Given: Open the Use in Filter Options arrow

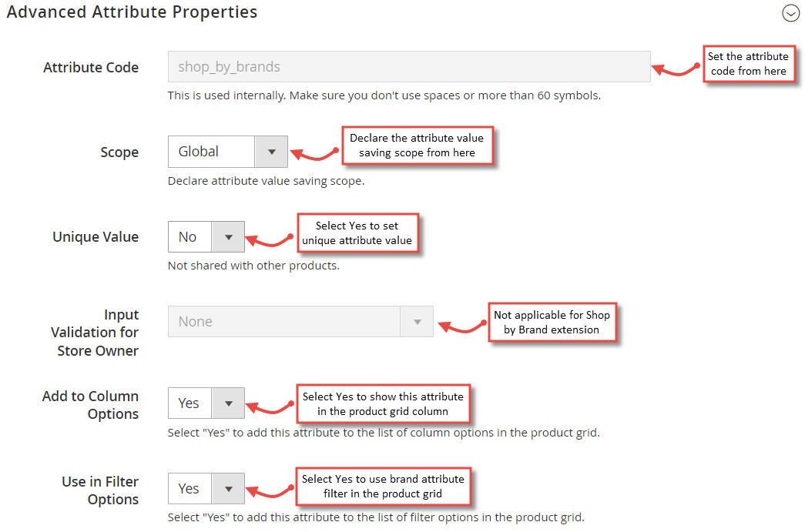Looking at the screenshot, I should click(228, 488).
